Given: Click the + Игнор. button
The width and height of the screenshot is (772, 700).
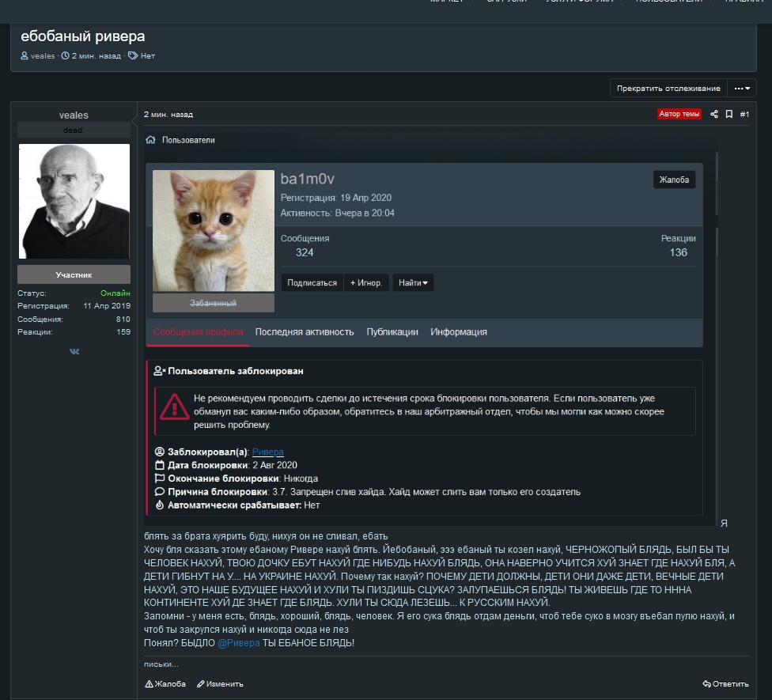Looking at the screenshot, I should click(x=366, y=282).
